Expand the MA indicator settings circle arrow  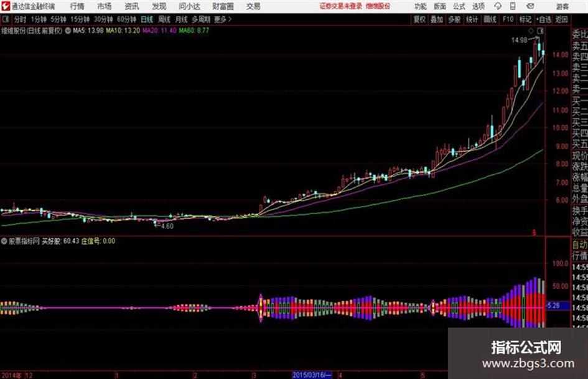tap(68, 30)
